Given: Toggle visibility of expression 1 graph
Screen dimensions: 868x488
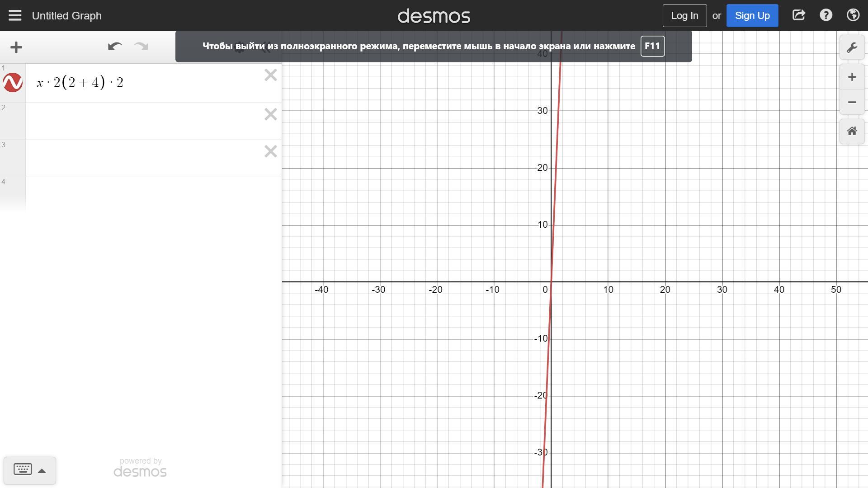Looking at the screenshot, I should pos(13,83).
